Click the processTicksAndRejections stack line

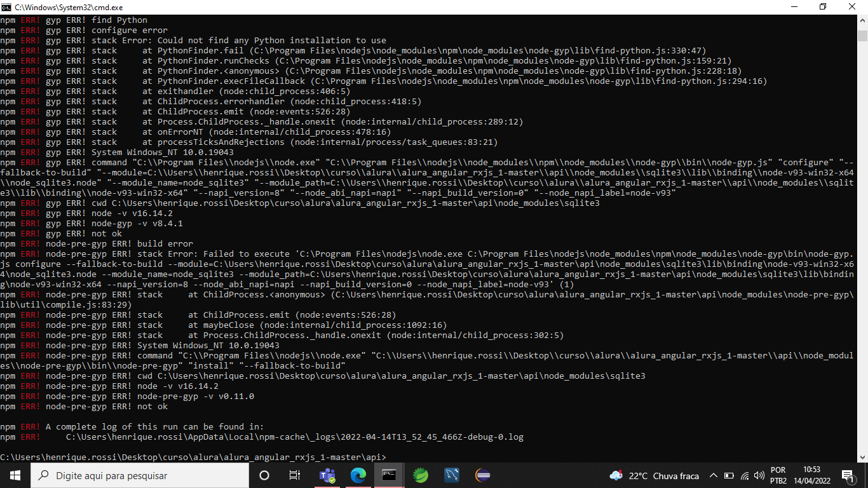pyautogui.click(x=249, y=142)
